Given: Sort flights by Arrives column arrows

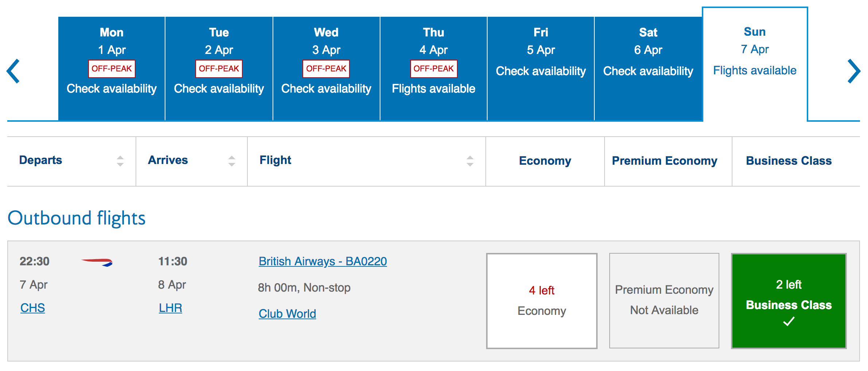Looking at the screenshot, I should (231, 161).
